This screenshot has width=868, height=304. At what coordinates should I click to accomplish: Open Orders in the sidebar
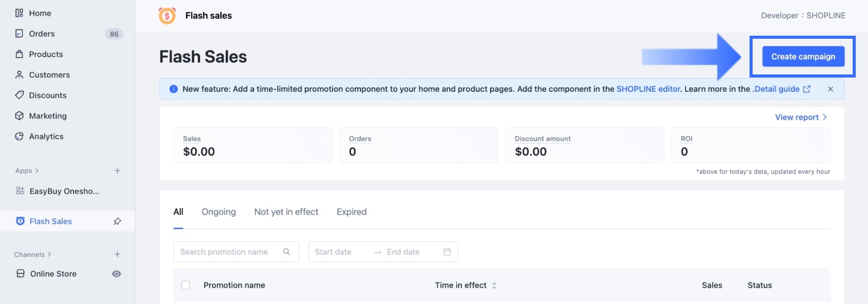point(42,34)
